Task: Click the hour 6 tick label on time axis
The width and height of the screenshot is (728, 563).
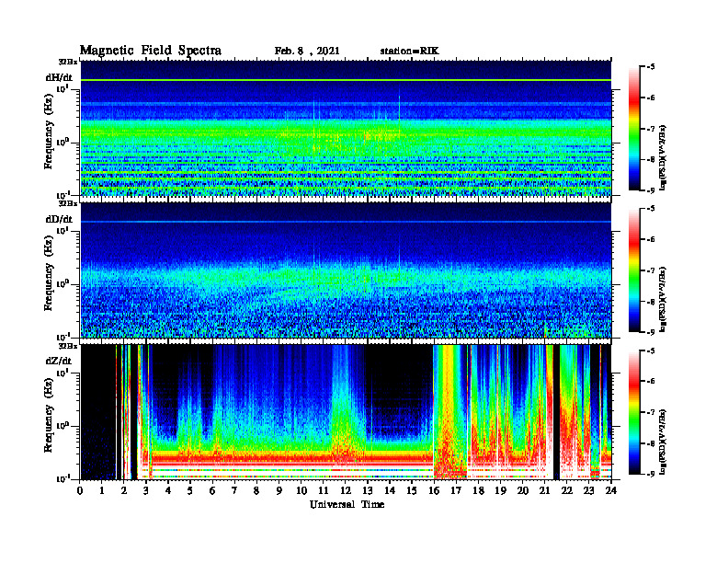Action: (x=212, y=490)
